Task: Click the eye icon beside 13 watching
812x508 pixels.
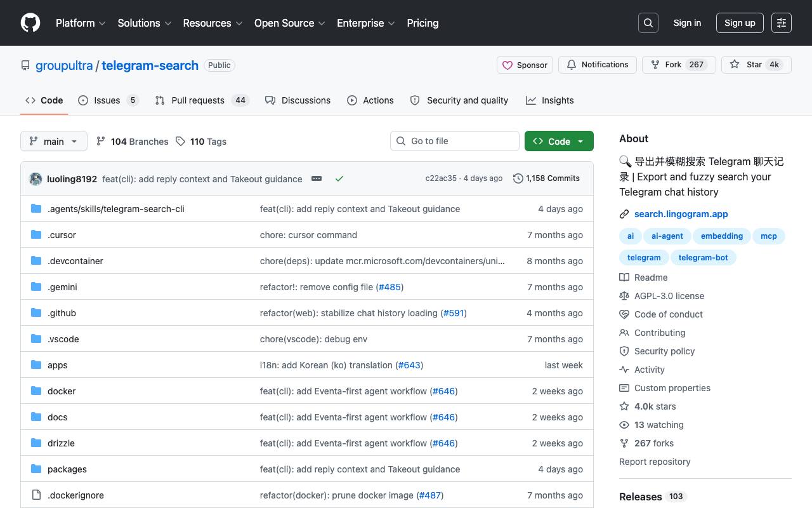Action: click(624, 425)
